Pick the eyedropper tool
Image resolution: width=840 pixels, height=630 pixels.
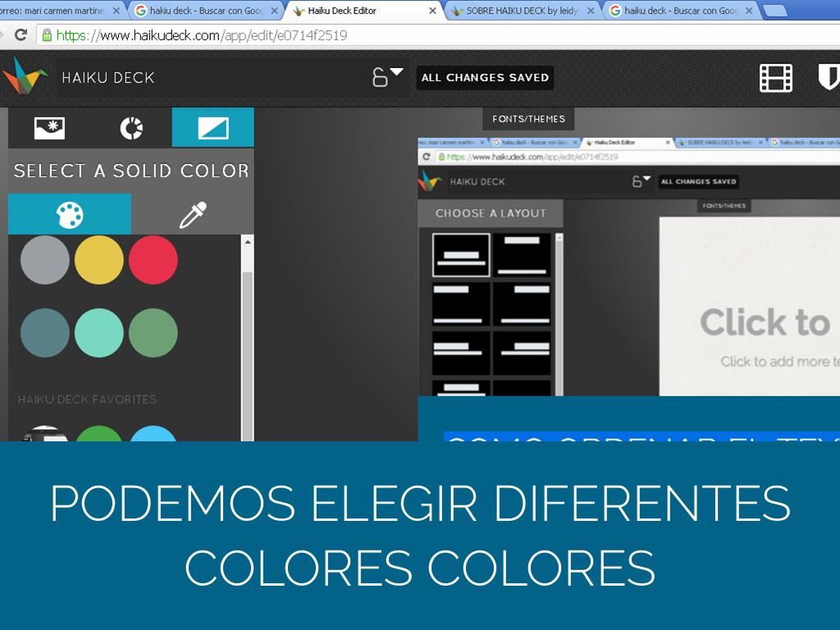193,215
